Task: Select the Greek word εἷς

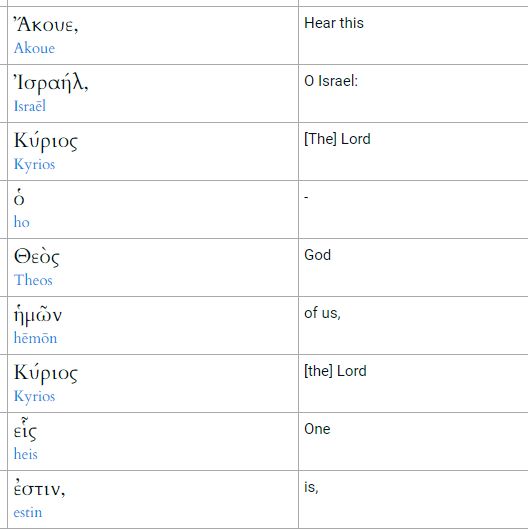Action: pyautogui.click(x=25, y=430)
